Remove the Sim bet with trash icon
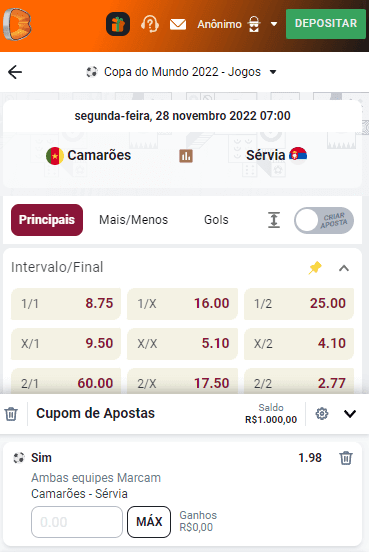The image size is (369, 552). click(x=345, y=458)
